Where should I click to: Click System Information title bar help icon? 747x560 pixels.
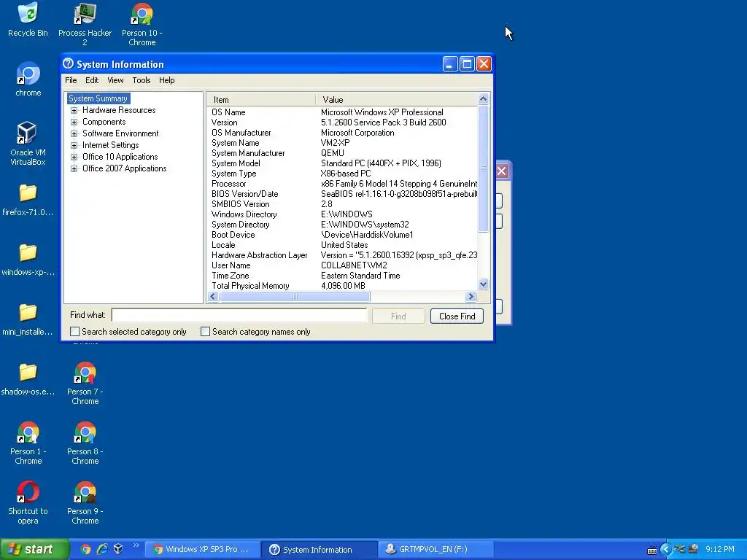[x=69, y=64]
